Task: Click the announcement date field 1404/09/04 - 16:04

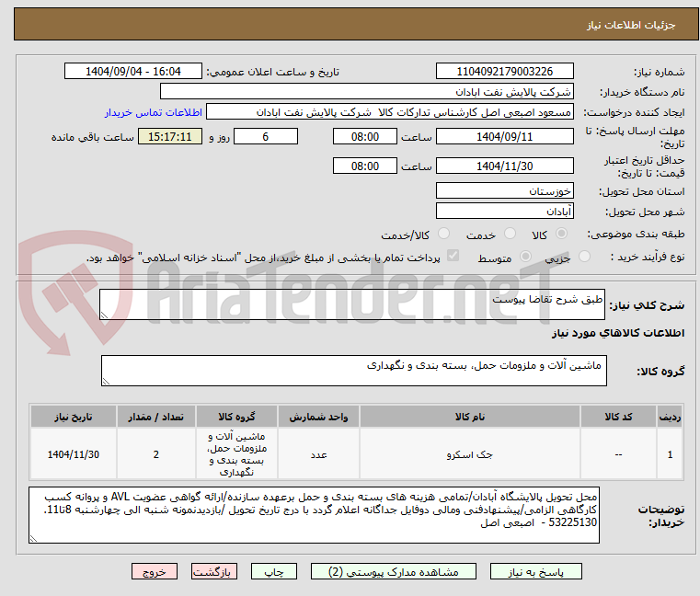Action: [x=133, y=72]
